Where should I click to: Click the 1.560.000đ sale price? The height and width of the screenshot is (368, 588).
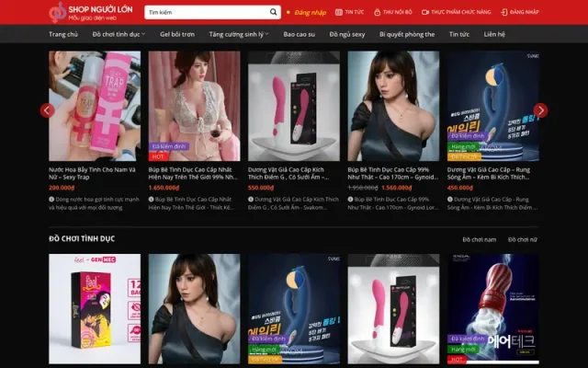[x=396, y=188]
